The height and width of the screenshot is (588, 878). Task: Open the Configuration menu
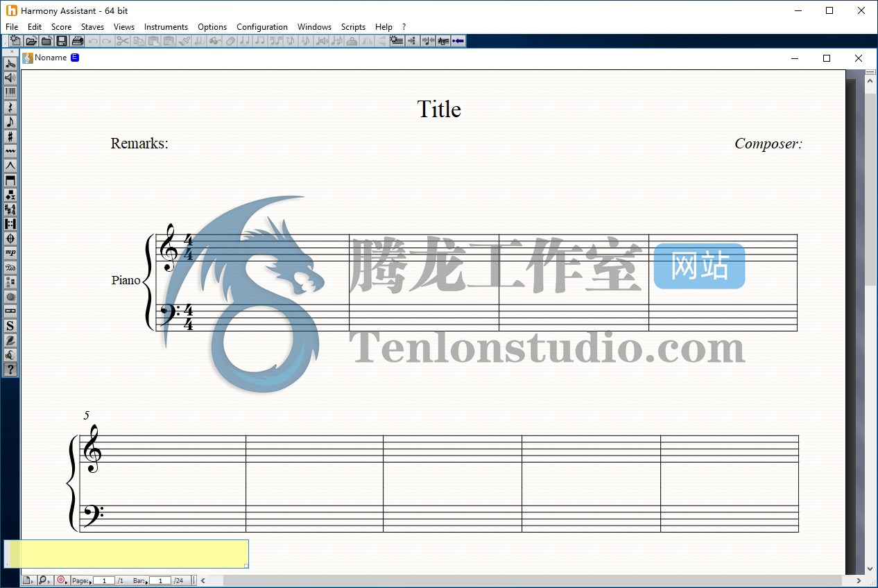pos(262,27)
